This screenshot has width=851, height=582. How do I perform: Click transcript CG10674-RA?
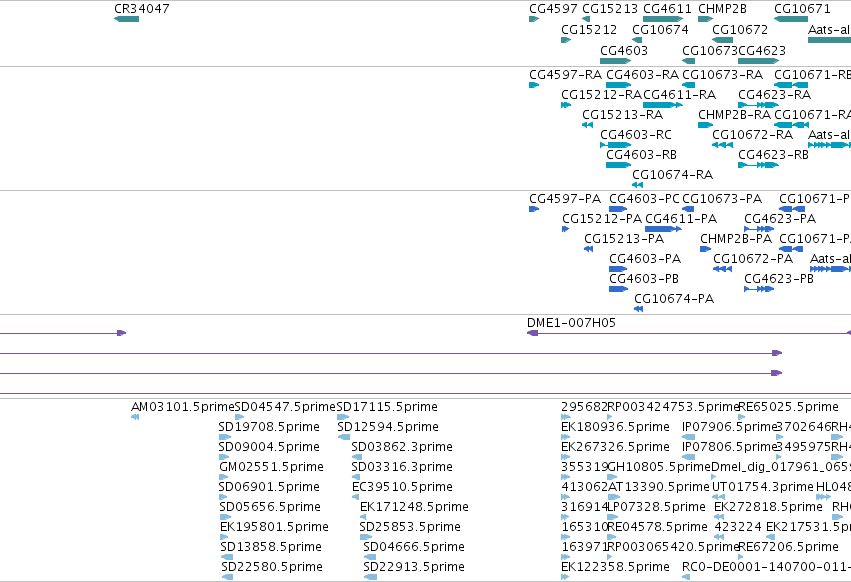tap(672, 175)
